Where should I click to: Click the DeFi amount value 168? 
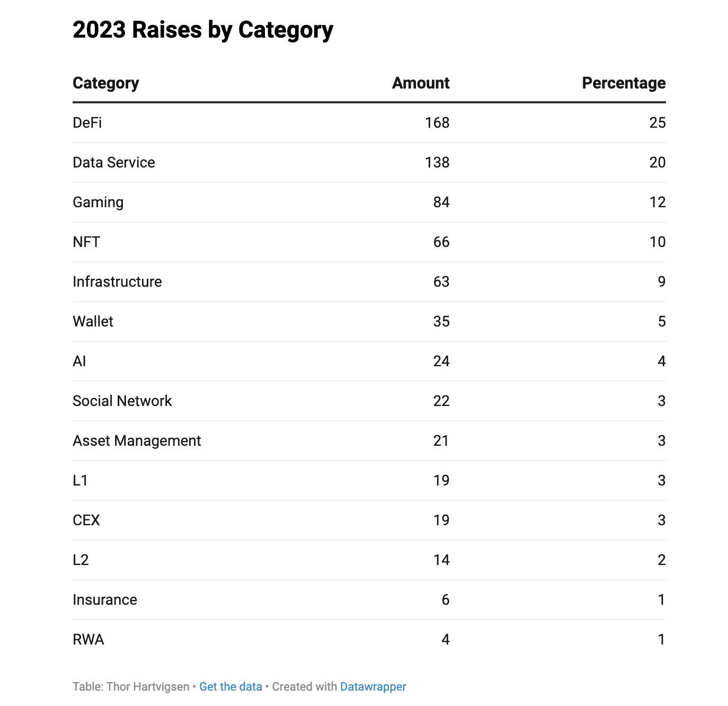(x=437, y=123)
